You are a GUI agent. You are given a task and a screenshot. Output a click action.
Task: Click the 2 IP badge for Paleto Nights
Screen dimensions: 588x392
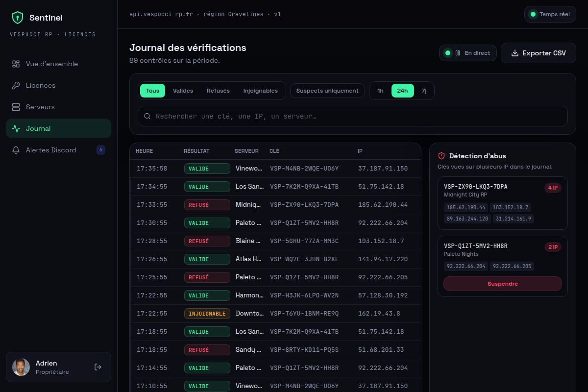(x=553, y=247)
